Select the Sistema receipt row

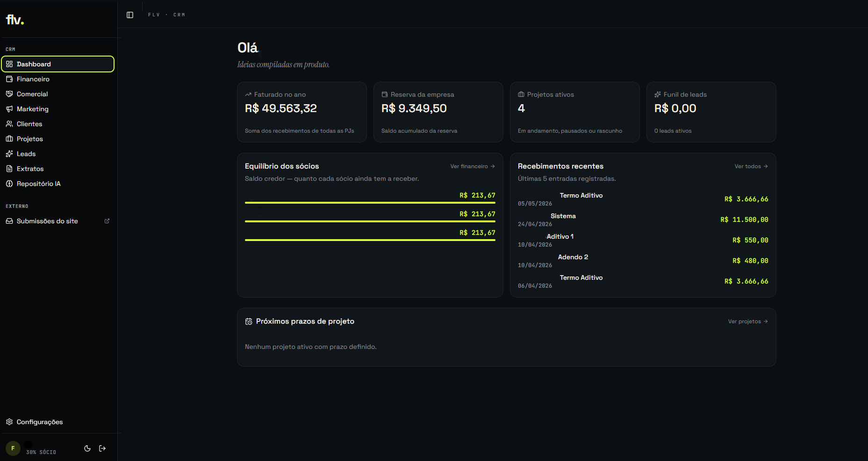click(643, 220)
